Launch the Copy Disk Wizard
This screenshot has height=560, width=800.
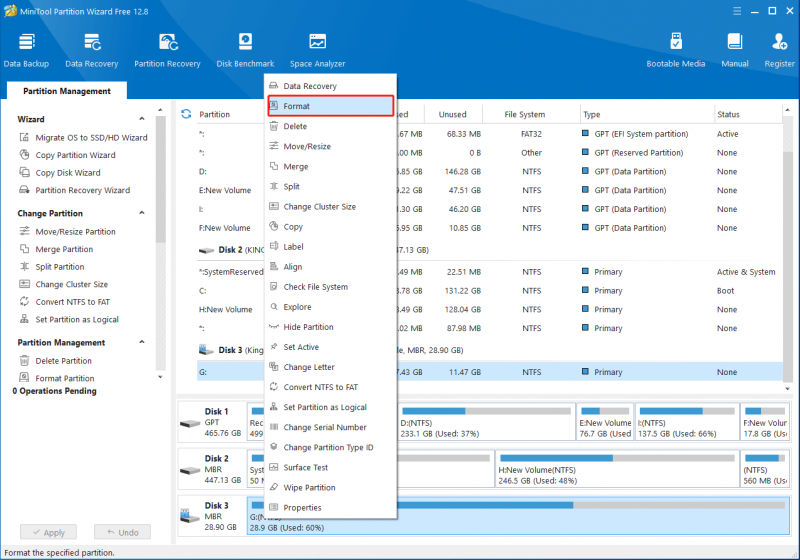tap(60, 172)
